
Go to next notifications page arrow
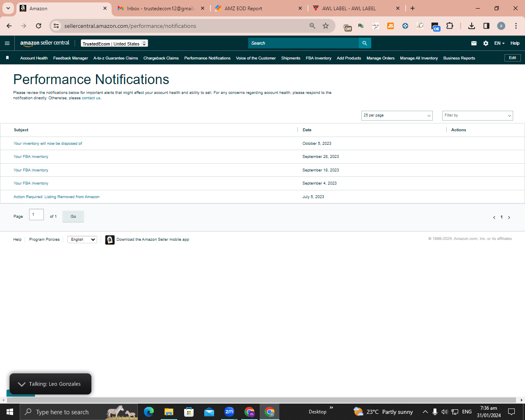[x=509, y=217]
